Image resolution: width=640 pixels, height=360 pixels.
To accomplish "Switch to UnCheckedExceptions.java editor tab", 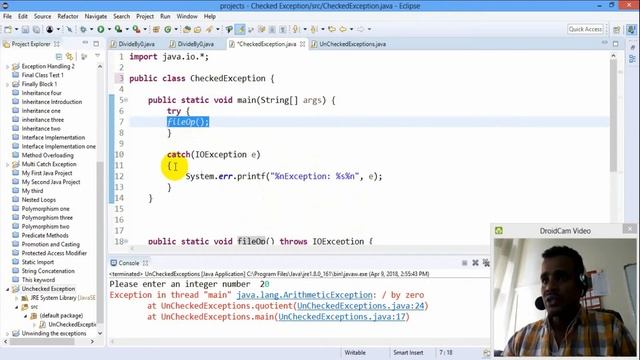I will (349, 44).
